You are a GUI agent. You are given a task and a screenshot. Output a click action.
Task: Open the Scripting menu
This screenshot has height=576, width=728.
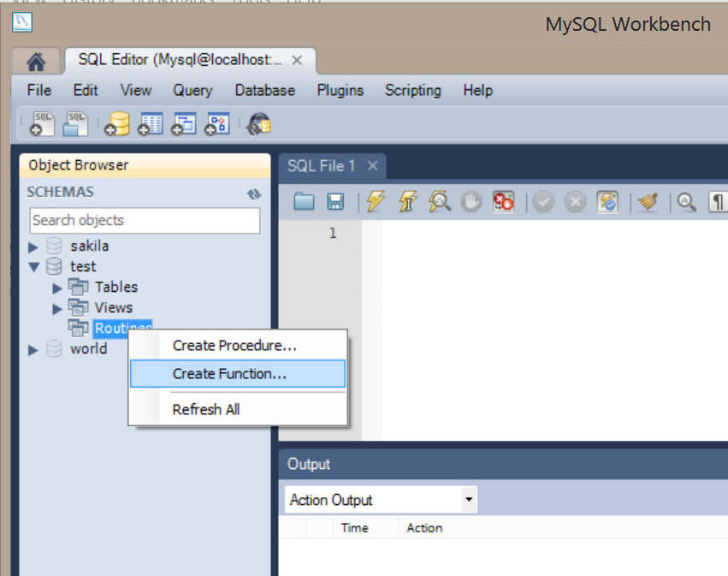(x=412, y=90)
